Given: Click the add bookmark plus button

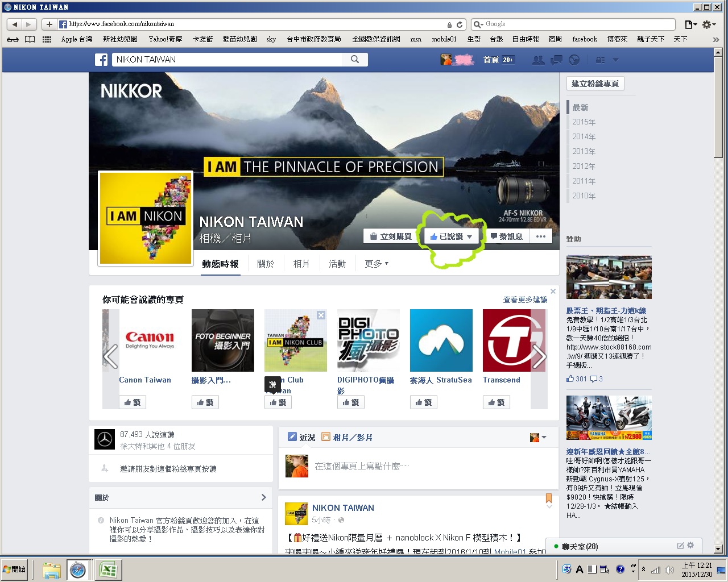Looking at the screenshot, I should coord(49,24).
